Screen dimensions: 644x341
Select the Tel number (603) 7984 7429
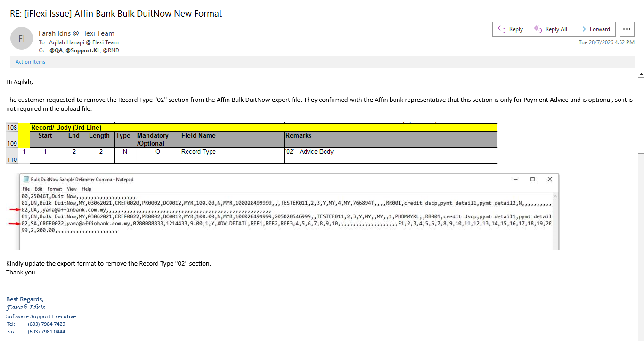coord(47,324)
